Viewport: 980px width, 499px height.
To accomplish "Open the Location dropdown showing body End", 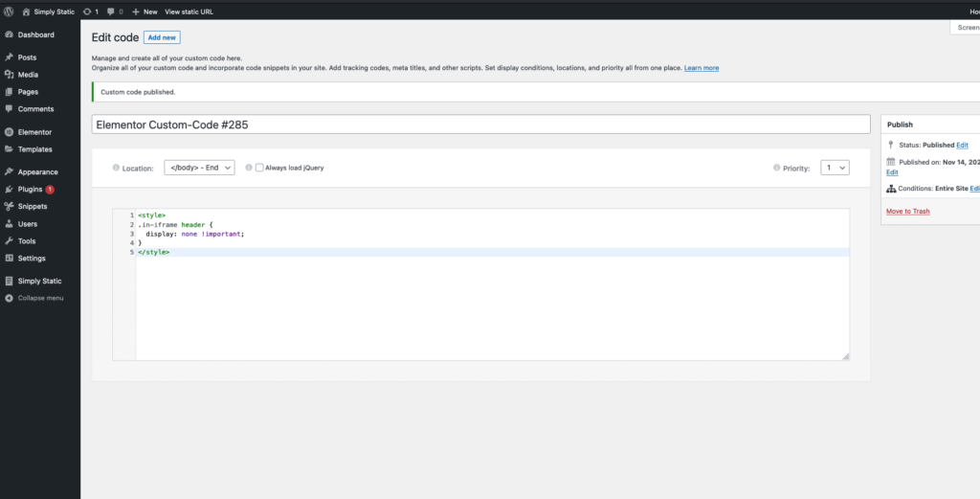I will click(199, 168).
